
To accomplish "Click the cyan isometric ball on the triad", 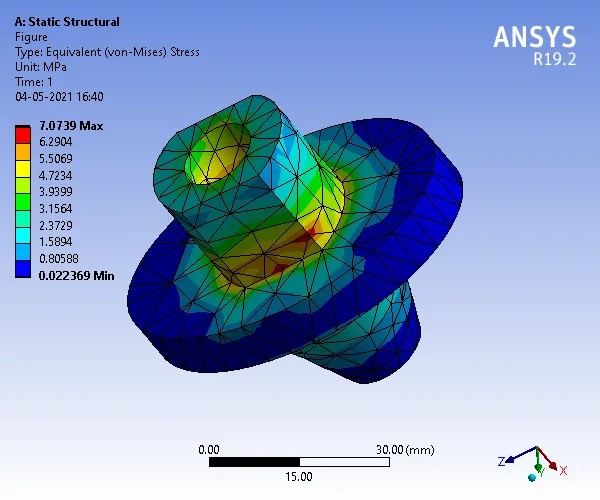I will pyautogui.click(x=532, y=477).
